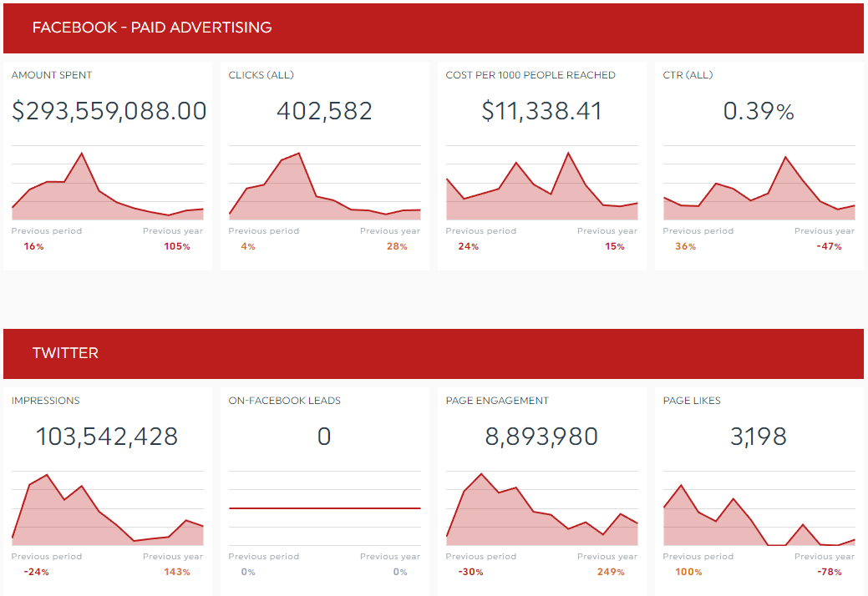Screen dimensions: 868x596
Task: Click the 249% previous year change for Page Engagement
Action: [612, 573]
